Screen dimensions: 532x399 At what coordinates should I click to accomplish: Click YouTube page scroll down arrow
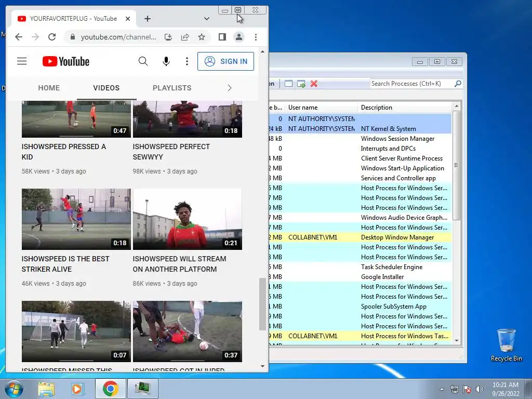point(262,366)
